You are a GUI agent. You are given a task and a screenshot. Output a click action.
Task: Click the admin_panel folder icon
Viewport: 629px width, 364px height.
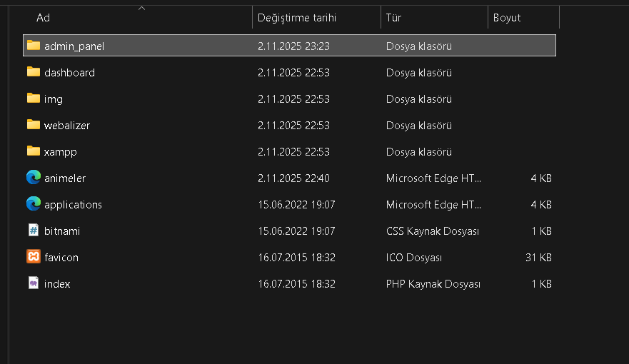pos(34,46)
